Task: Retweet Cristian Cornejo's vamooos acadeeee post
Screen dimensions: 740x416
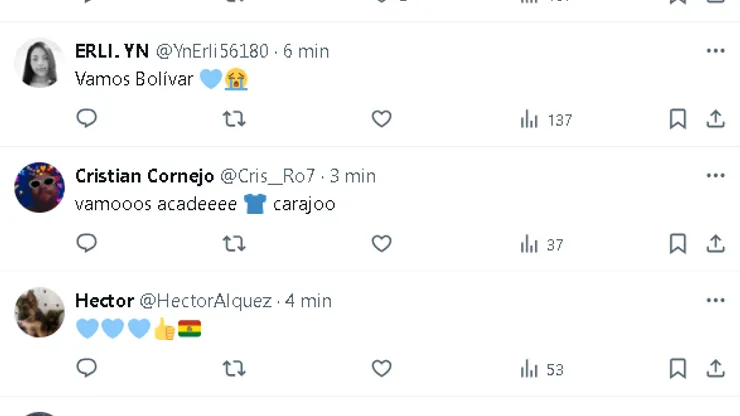Action: pyautogui.click(x=234, y=244)
